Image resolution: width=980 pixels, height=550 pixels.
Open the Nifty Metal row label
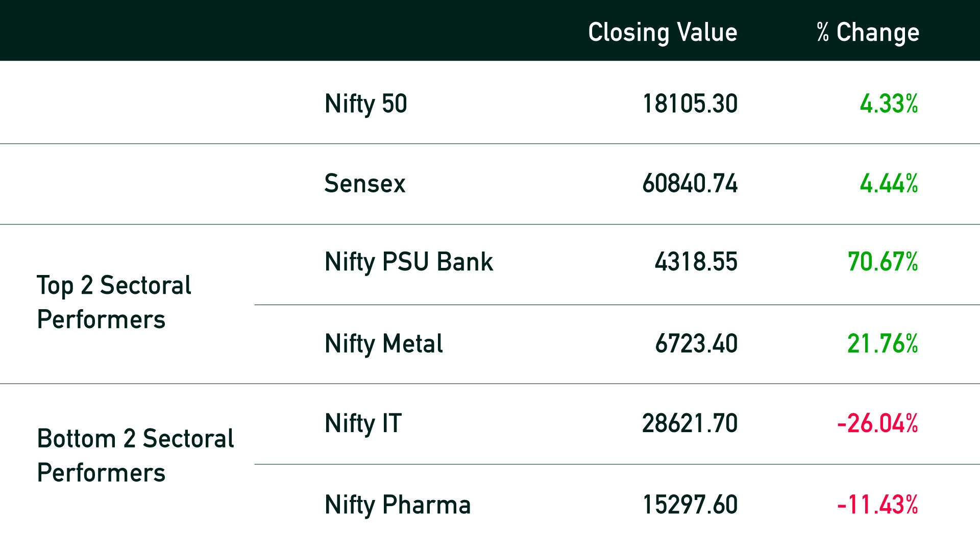(384, 344)
